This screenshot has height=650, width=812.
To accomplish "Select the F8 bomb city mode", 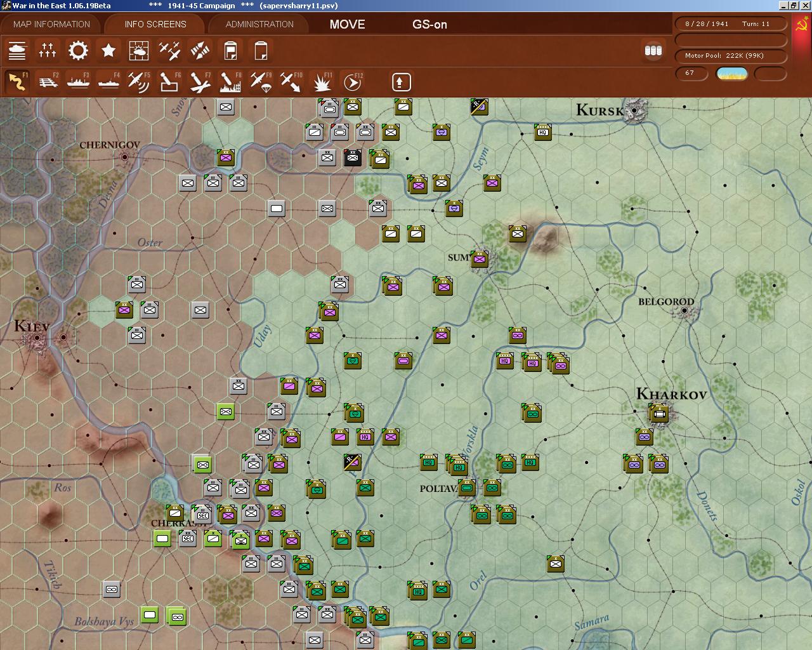I will coord(230,82).
